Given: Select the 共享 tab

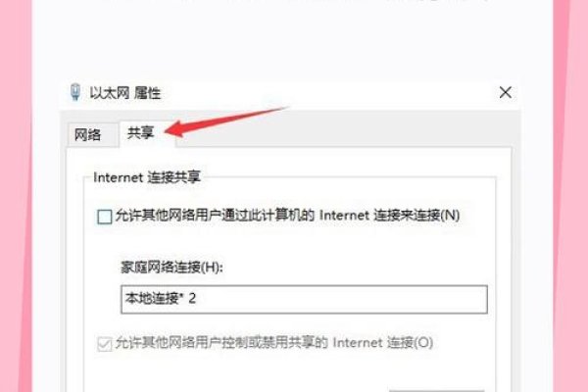Looking at the screenshot, I should pyautogui.click(x=140, y=133).
